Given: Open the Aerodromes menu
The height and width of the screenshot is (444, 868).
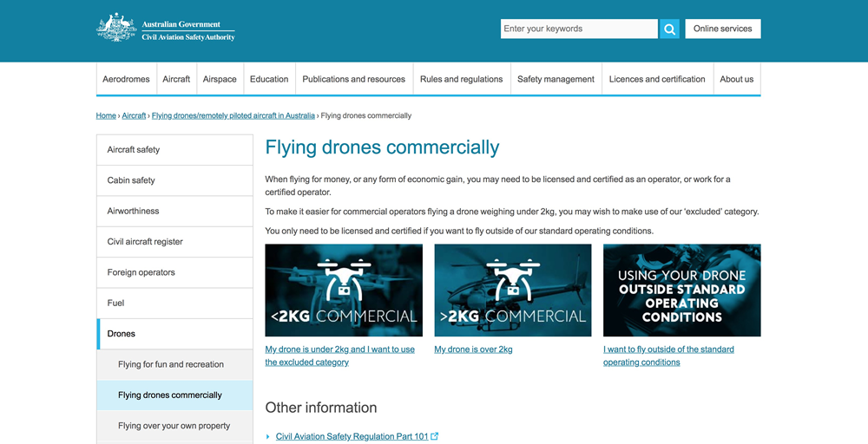Looking at the screenshot, I should [x=126, y=79].
